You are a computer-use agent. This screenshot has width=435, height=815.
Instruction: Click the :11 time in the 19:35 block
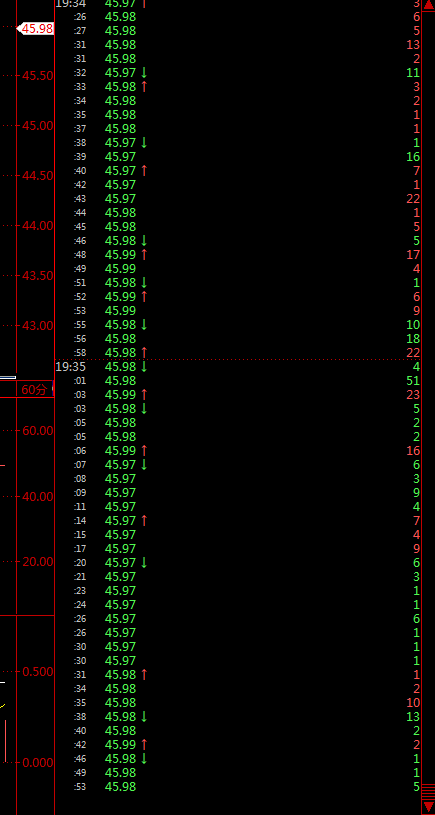tap(81, 507)
